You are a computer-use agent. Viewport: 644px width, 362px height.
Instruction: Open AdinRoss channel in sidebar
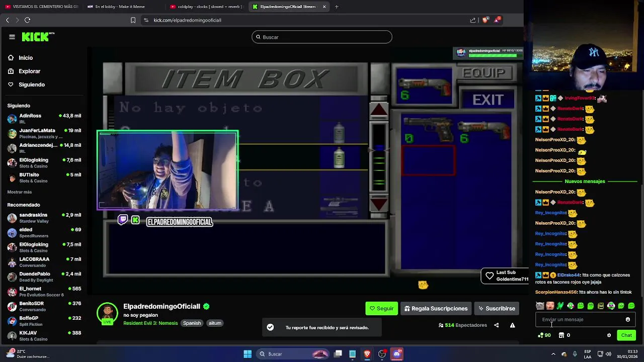pos(44,119)
